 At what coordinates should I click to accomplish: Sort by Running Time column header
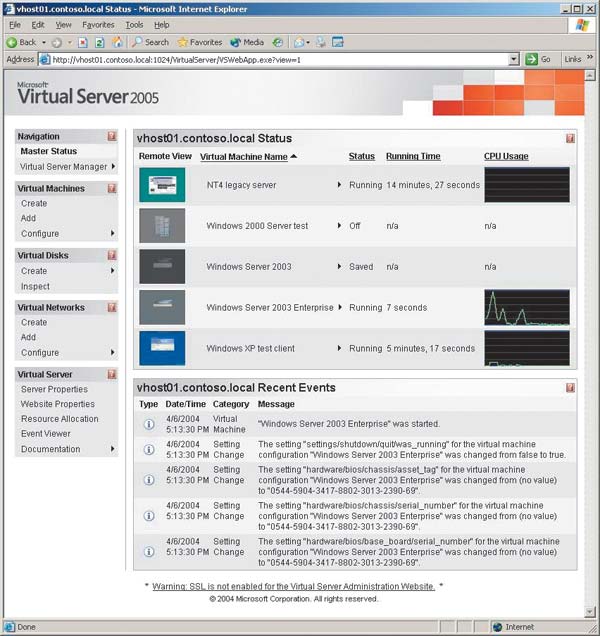(x=413, y=156)
